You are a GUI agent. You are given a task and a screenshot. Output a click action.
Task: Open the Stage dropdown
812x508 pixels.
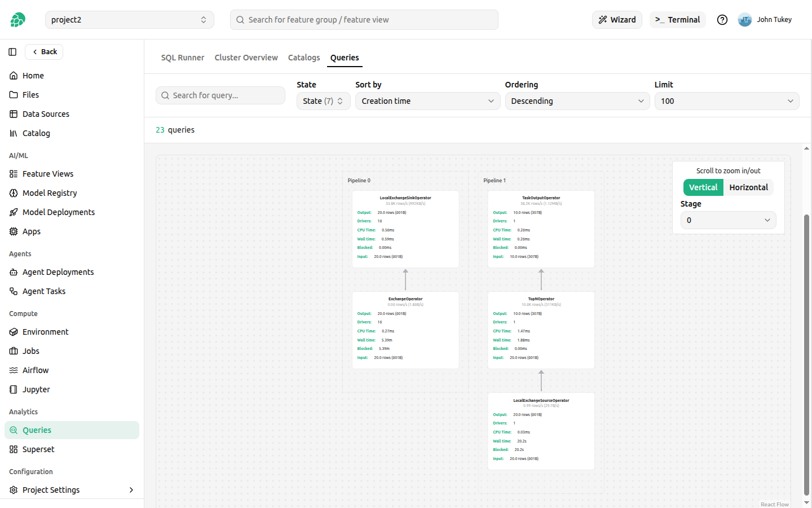click(729, 220)
